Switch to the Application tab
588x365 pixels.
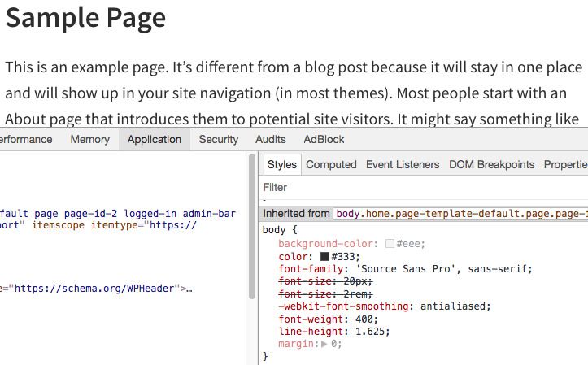[155, 139]
